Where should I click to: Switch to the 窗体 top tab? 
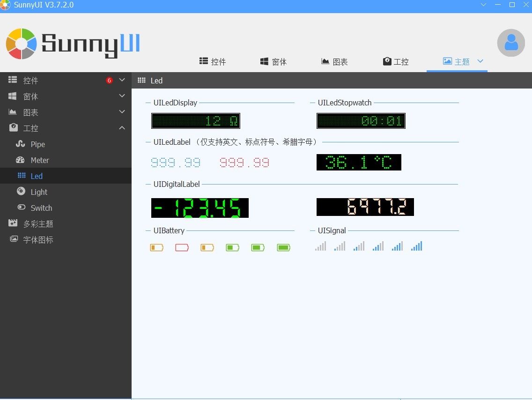pyautogui.click(x=273, y=62)
